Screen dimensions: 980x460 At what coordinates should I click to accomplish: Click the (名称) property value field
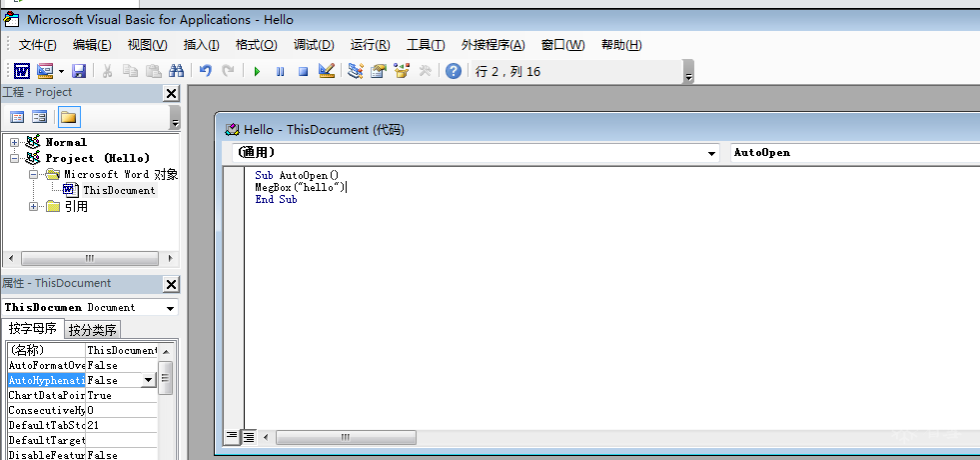click(x=121, y=350)
